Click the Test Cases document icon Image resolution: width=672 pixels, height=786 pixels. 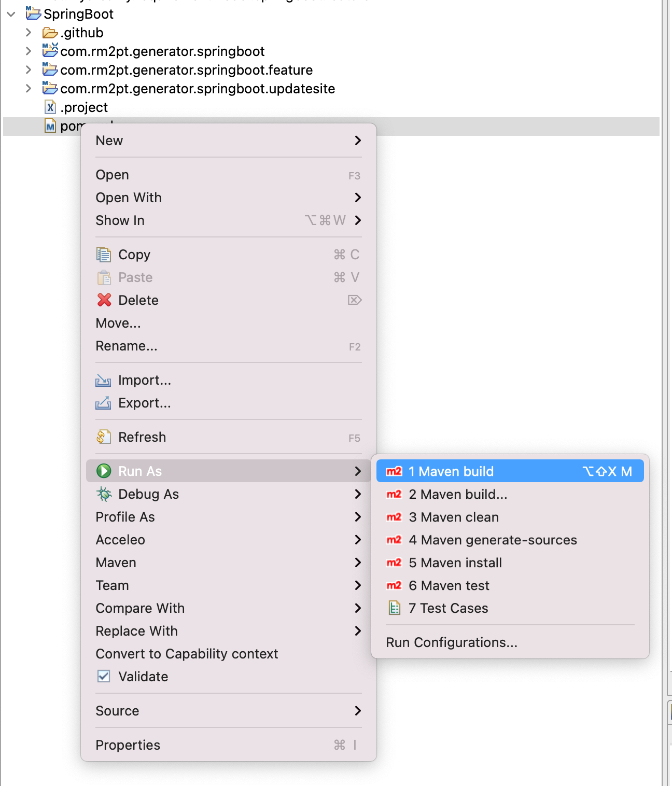tap(395, 608)
